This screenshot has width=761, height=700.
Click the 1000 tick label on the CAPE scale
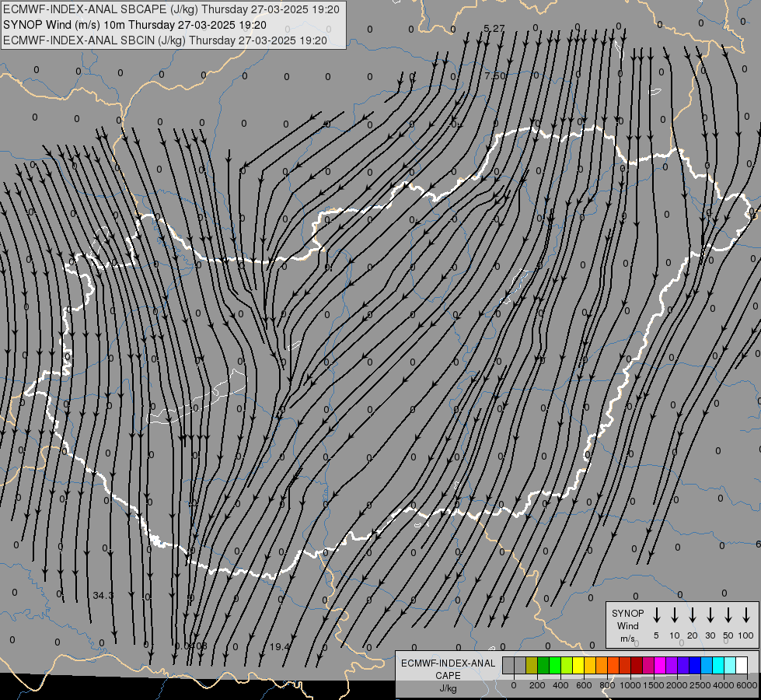coord(630,685)
